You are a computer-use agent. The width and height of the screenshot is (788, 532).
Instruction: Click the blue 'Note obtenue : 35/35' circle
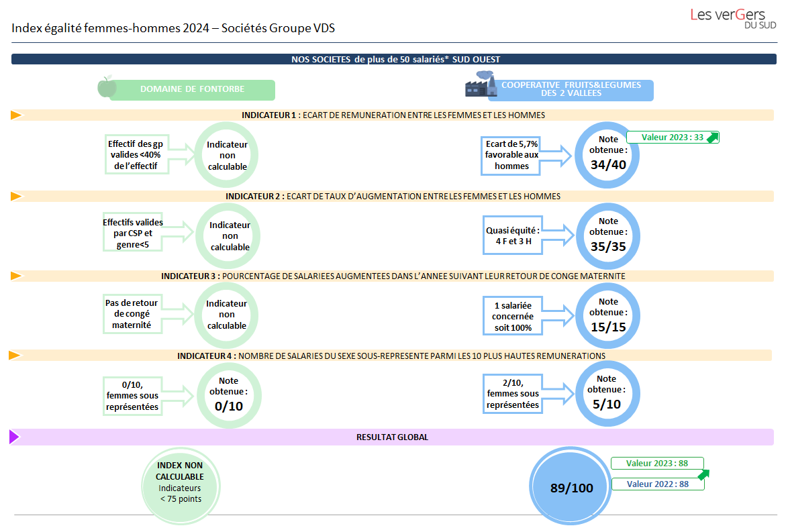coord(608,235)
